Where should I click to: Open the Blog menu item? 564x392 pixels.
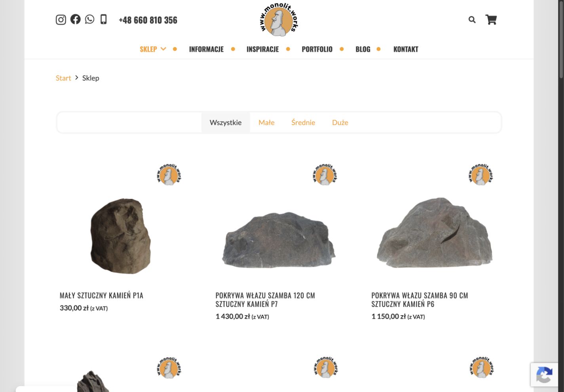[x=363, y=49]
